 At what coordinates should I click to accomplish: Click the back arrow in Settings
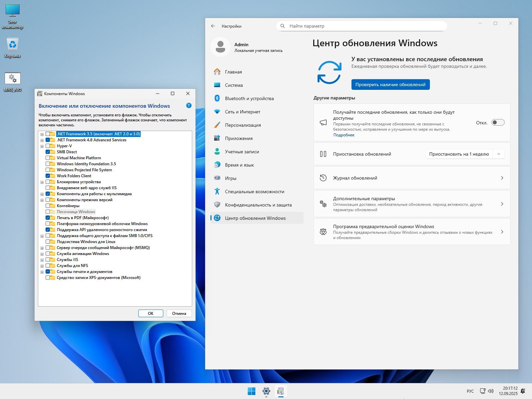click(x=213, y=26)
